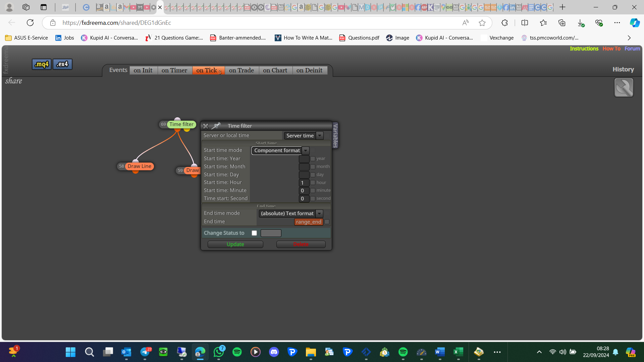
Task: Select the Draw Line node 58
Action: 139,166
